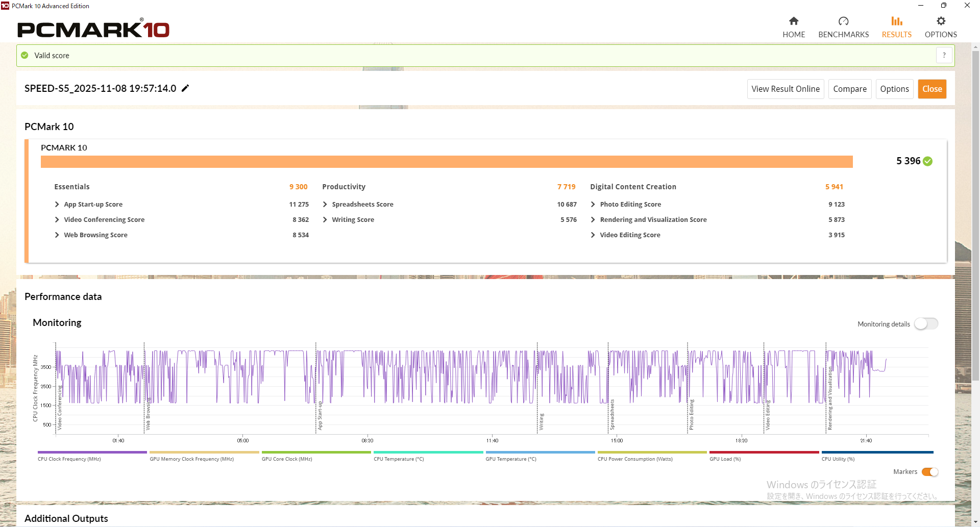
Task: Enable the Monitoring details toggle
Action: [925, 324]
